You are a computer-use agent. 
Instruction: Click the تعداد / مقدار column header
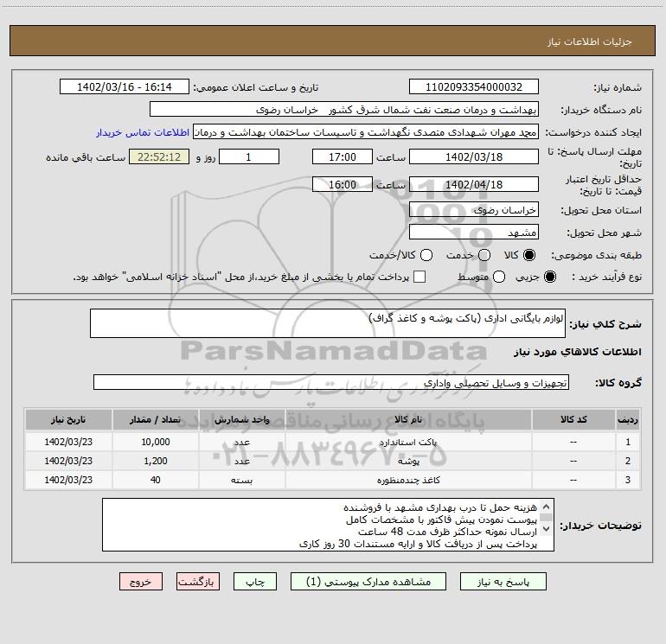pos(156,420)
